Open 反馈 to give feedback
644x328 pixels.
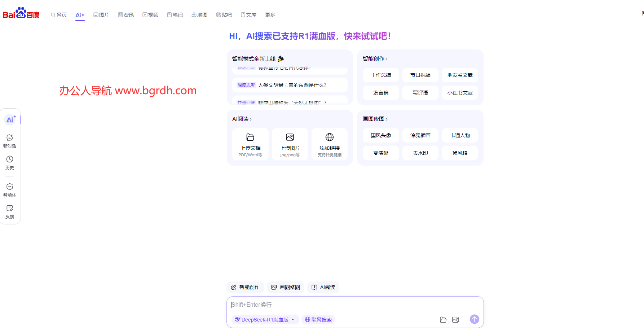pyautogui.click(x=10, y=211)
